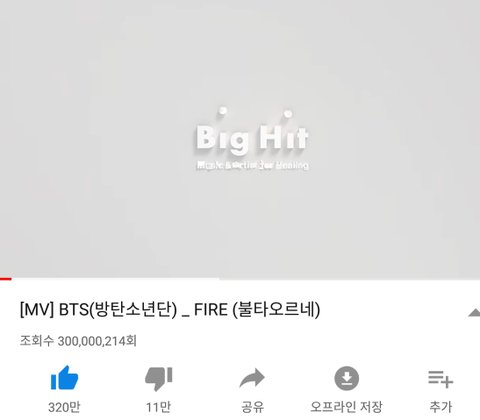Image resolution: width=480 pixels, height=420 pixels.
Task: Tap the blue thumbs-up like icon
Action: [64, 378]
